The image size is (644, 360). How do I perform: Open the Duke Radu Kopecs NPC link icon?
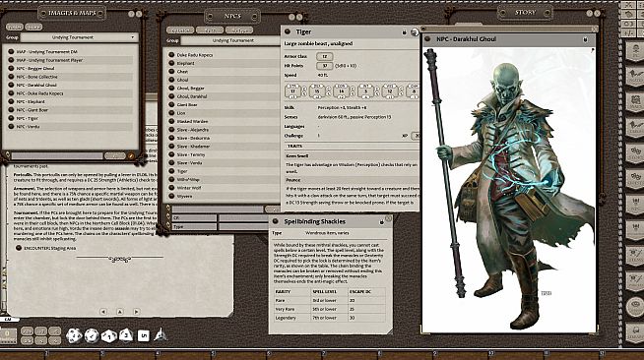[x=171, y=54]
